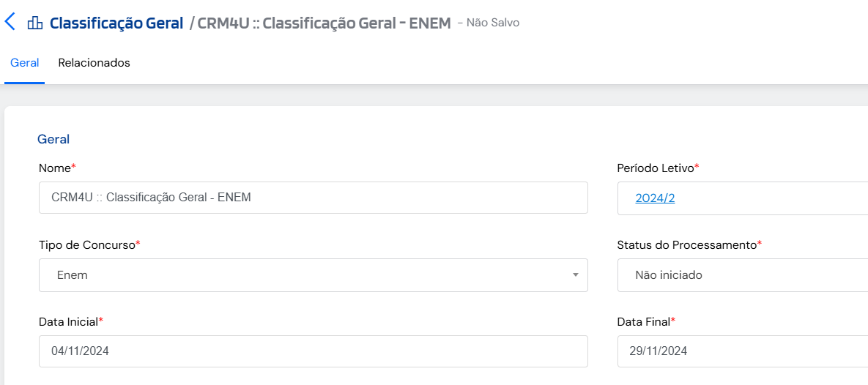Select the Data Final date field
Viewport: 868px width, 385px height.
pyautogui.click(x=741, y=351)
